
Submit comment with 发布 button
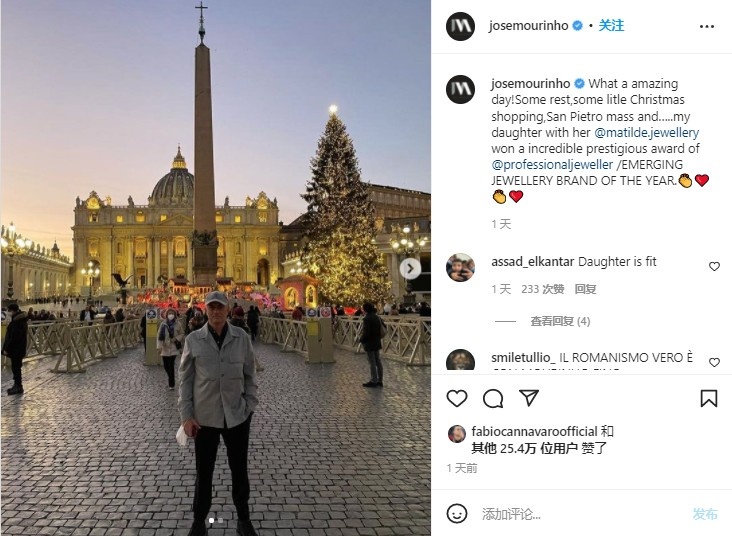point(705,514)
